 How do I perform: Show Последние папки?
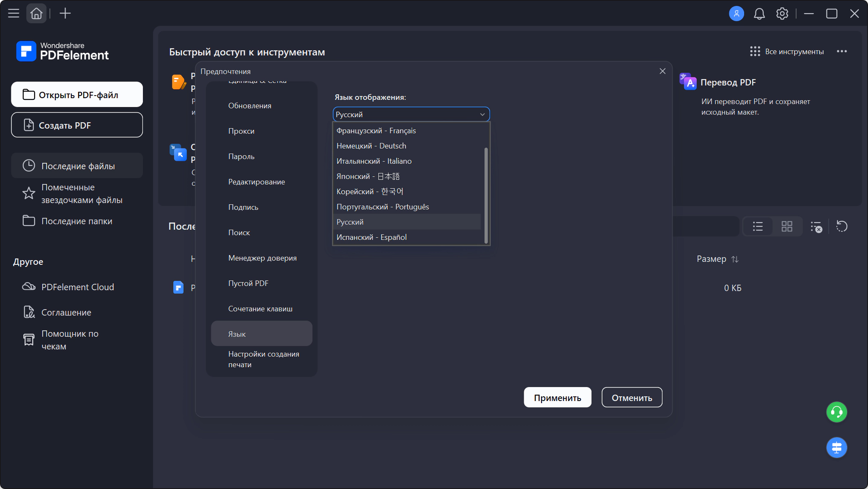pos(77,221)
